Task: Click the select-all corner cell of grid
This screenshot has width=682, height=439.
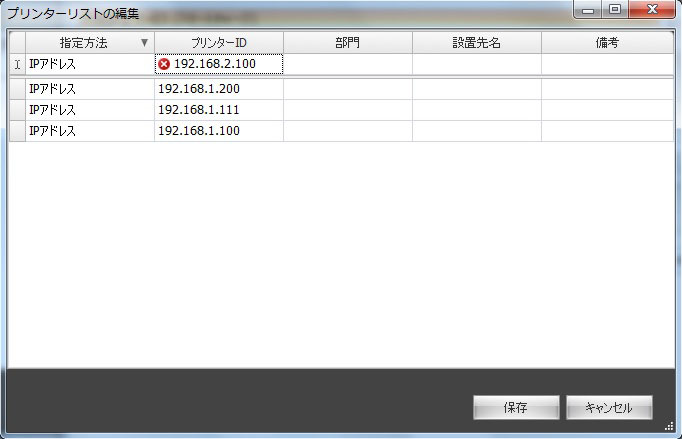Action: (17, 43)
